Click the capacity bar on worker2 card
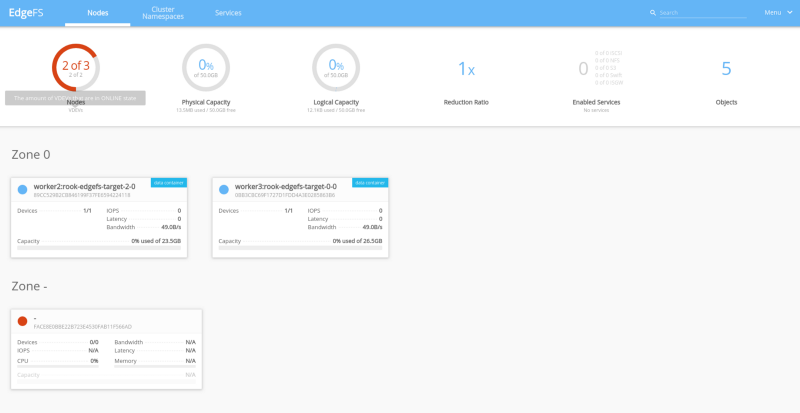 [x=99, y=247]
